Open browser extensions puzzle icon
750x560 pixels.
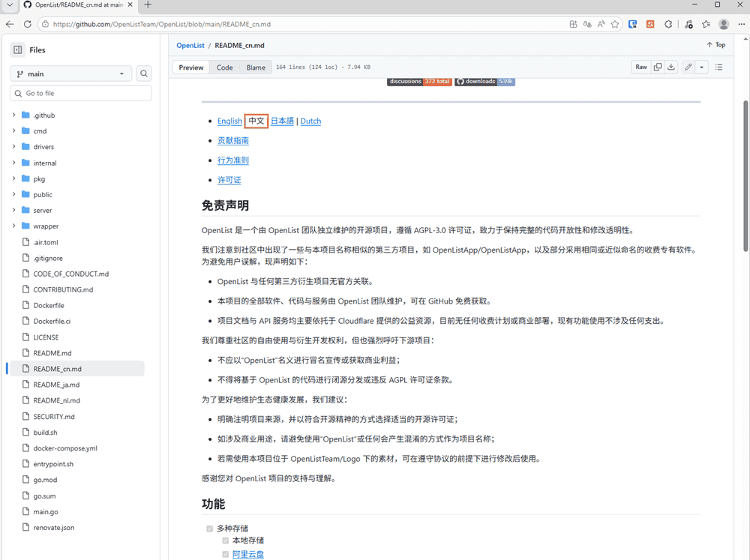click(668, 24)
